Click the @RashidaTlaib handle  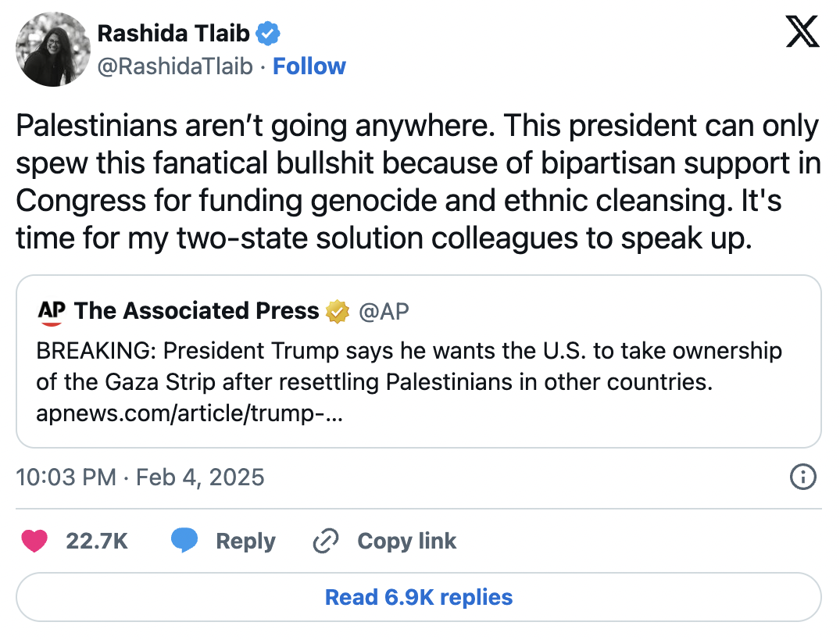(x=174, y=66)
